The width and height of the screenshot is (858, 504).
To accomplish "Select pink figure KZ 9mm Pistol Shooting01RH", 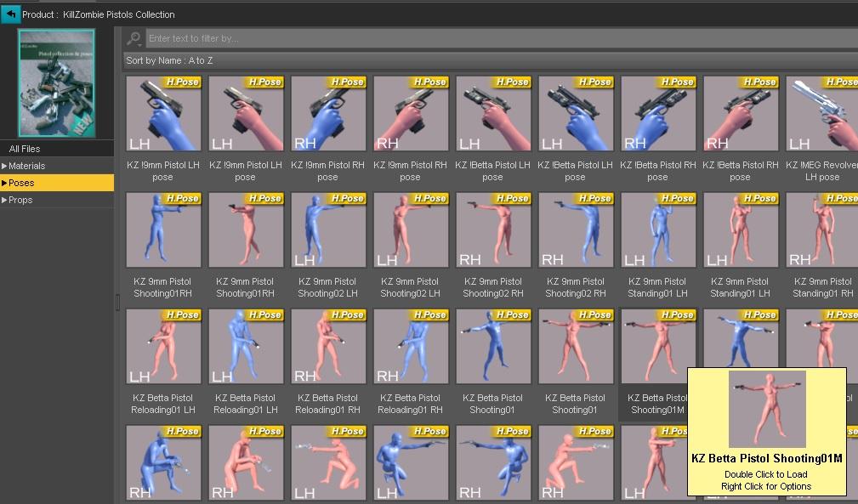I will point(246,229).
